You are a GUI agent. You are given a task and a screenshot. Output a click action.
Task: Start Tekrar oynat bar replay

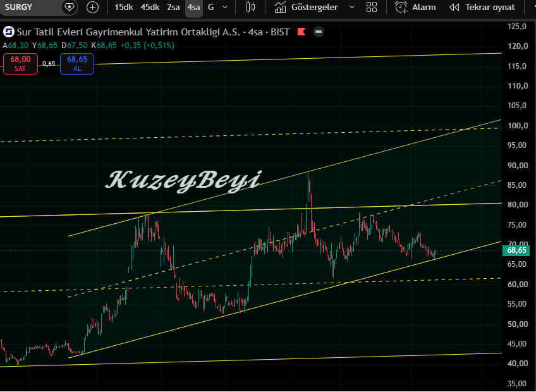490,7
